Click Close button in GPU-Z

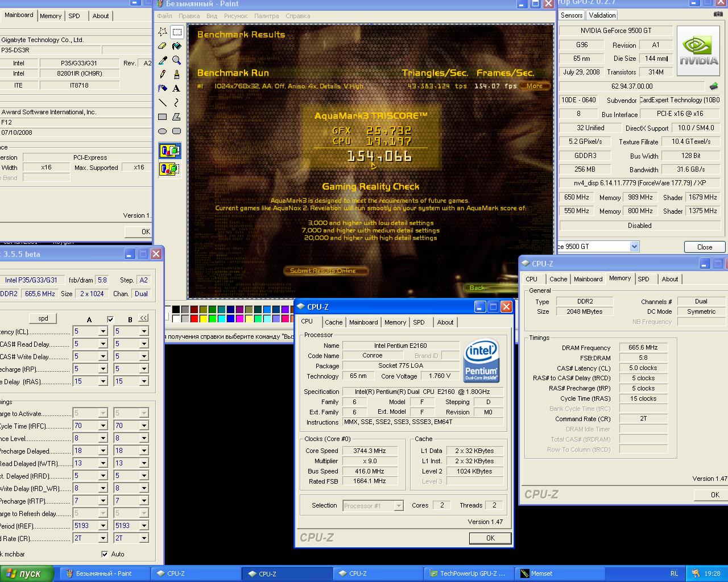(704, 247)
